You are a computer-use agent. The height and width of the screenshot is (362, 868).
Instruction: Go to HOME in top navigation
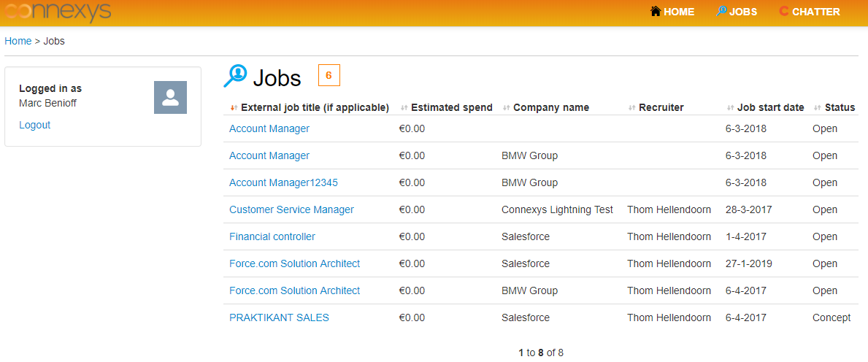click(x=679, y=12)
